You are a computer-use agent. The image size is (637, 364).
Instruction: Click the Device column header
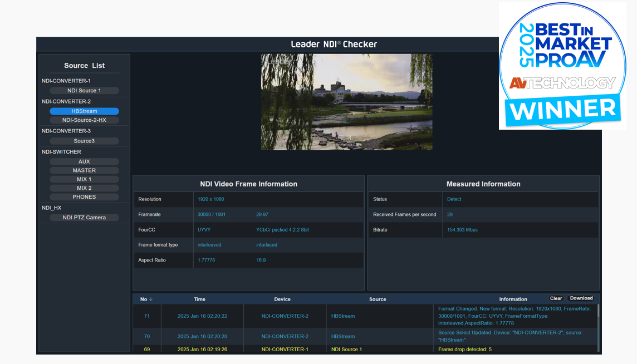coord(282,299)
